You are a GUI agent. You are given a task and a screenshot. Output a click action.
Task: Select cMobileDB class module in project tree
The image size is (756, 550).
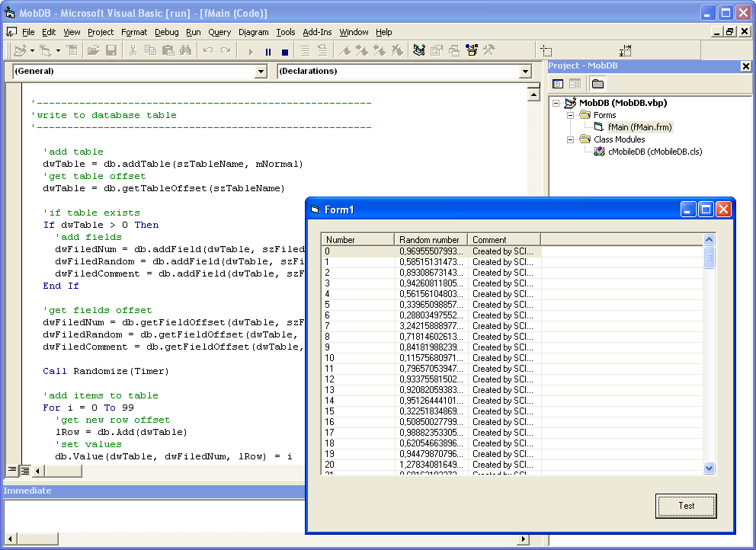(x=655, y=152)
